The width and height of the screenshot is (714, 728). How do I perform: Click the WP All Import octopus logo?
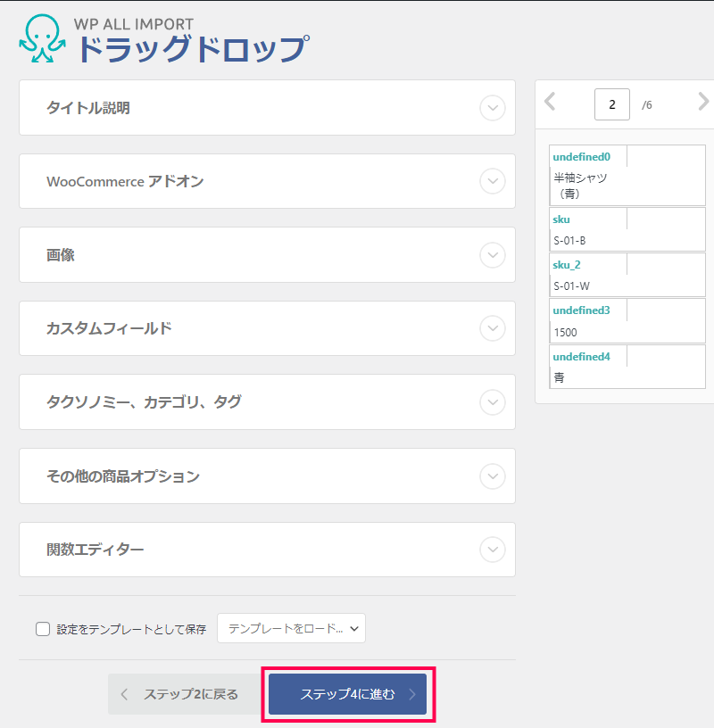click(x=42, y=38)
